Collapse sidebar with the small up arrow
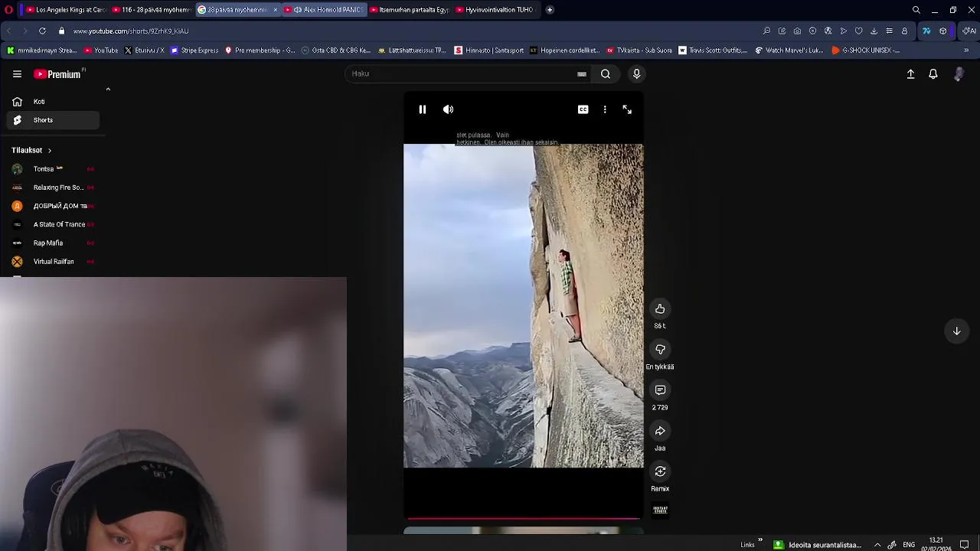This screenshot has height=551, width=980. (108, 90)
